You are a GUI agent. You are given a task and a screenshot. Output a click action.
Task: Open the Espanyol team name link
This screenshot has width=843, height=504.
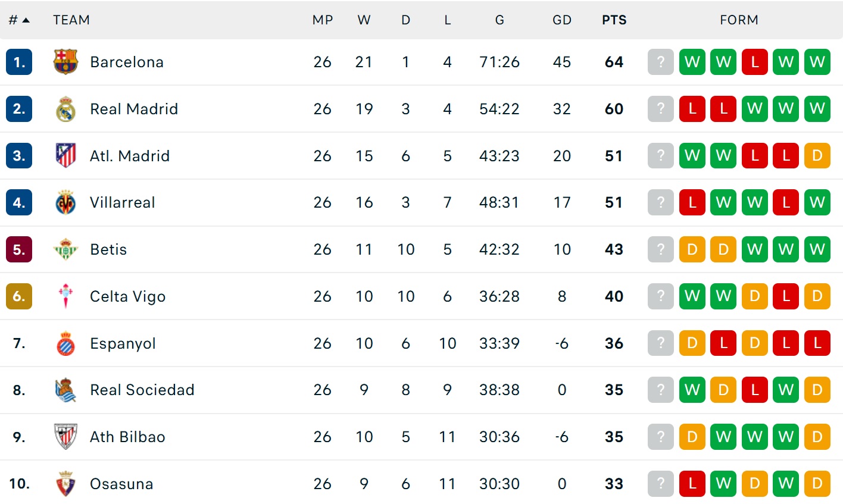pos(123,343)
